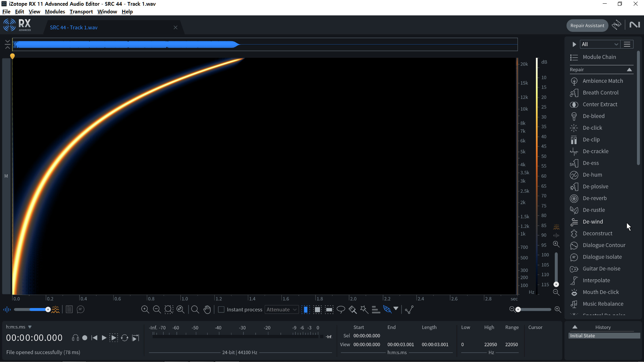Choose the Brush selection tool
This screenshot has height=362, width=644.
tap(353, 309)
